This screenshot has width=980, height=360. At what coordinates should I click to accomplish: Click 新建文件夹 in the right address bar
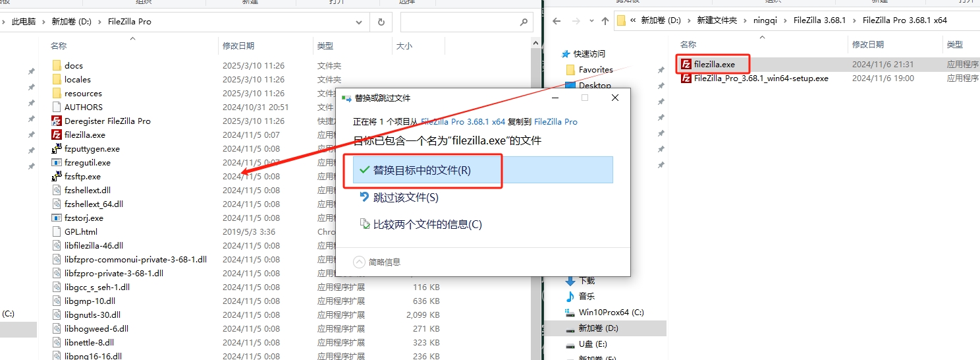coord(716,20)
